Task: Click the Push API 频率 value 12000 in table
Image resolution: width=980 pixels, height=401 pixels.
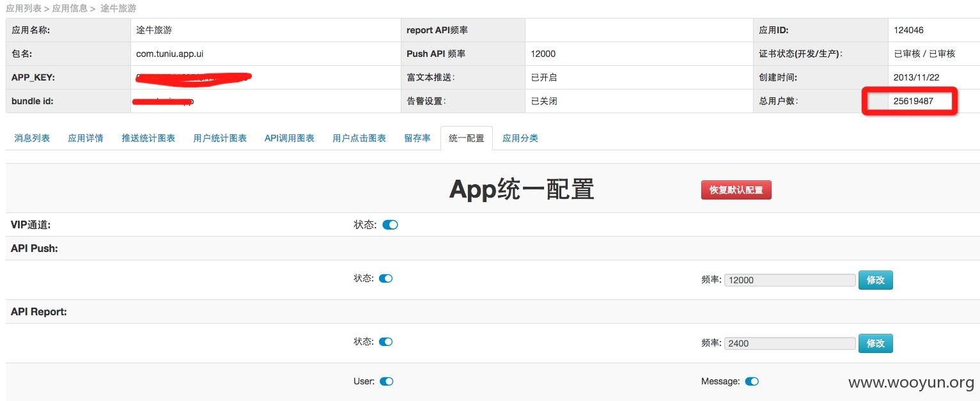Action: click(543, 54)
